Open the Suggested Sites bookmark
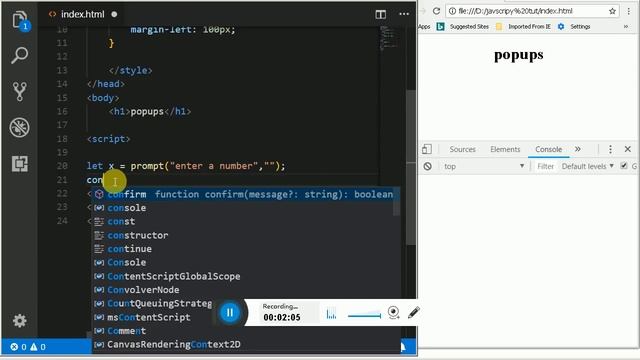The image size is (640, 360). [463, 27]
